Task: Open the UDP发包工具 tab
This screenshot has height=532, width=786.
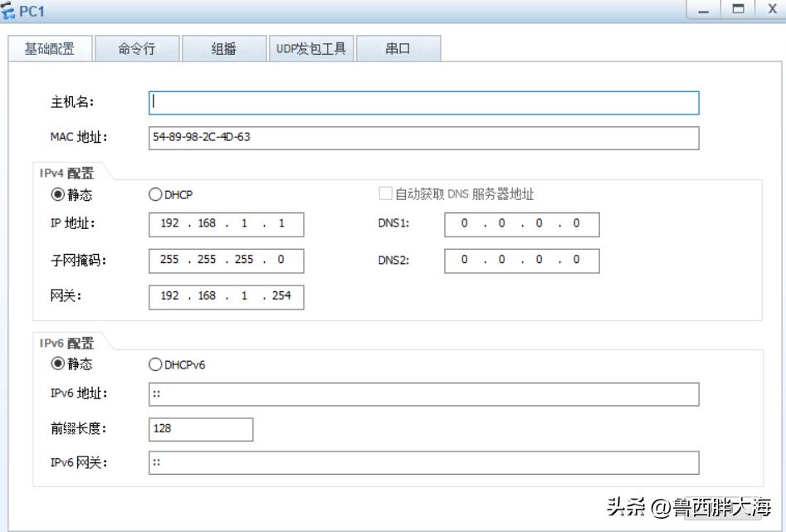Action: 310,49
